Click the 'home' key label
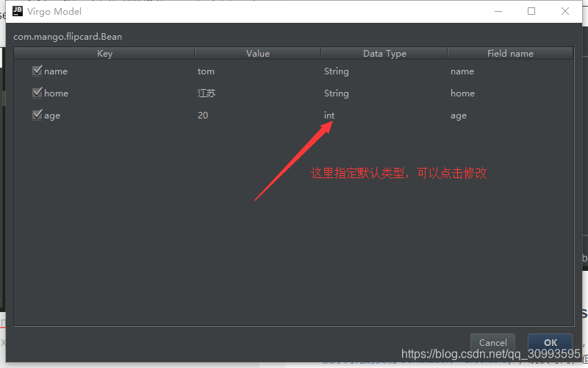Viewport: 588px width, 368px height. pos(56,93)
